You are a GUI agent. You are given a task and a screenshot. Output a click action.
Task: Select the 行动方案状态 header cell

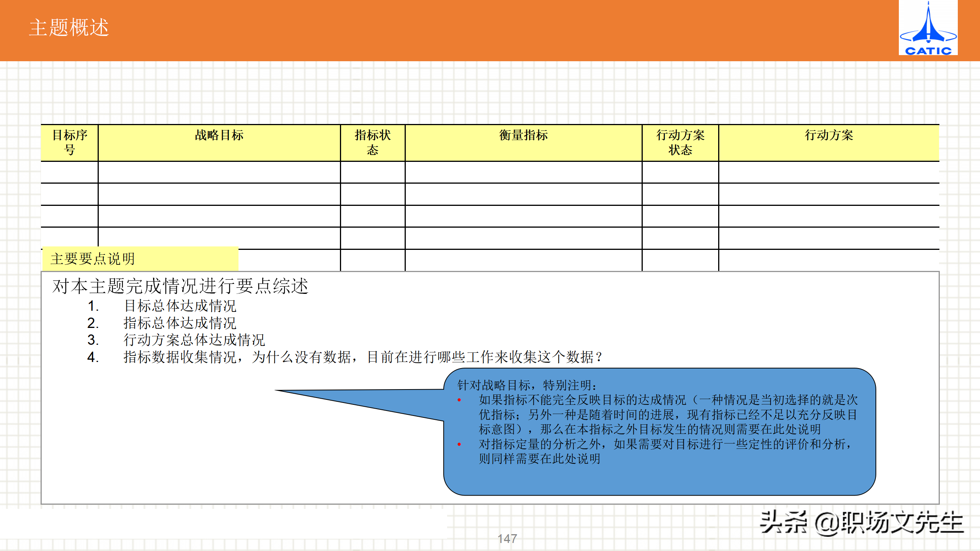[680, 142]
